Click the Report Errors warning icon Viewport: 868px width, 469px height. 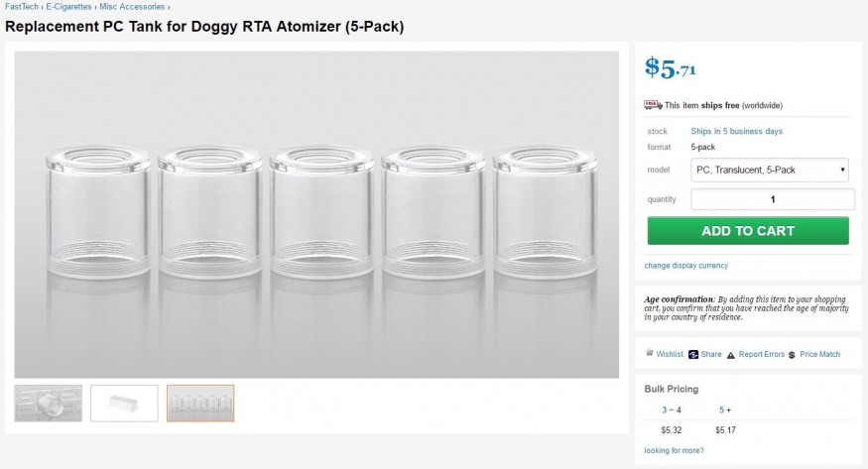[x=731, y=354]
